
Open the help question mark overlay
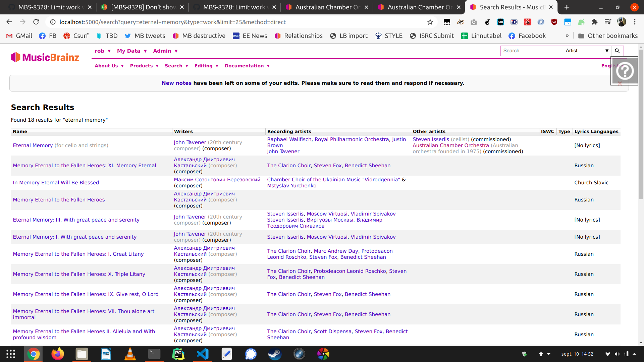click(625, 71)
